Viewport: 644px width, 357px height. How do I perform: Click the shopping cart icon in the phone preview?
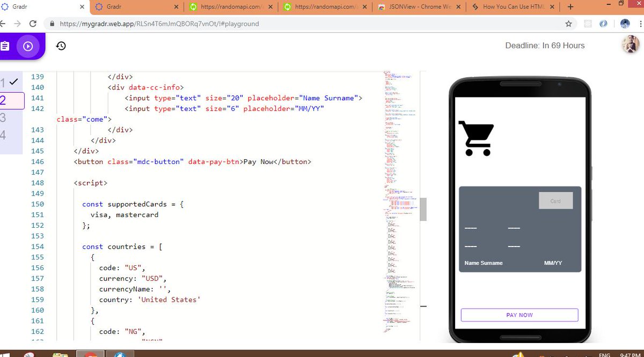point(477,138)
